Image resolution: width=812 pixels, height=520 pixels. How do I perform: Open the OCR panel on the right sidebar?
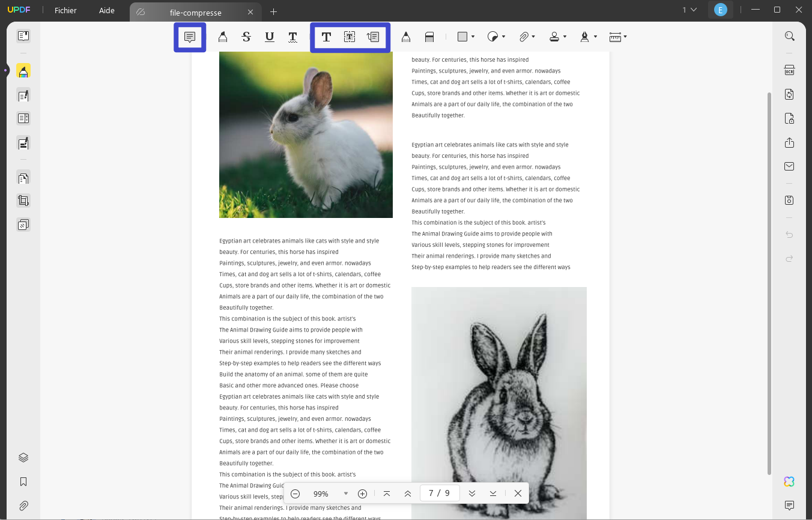click(789, 70)
